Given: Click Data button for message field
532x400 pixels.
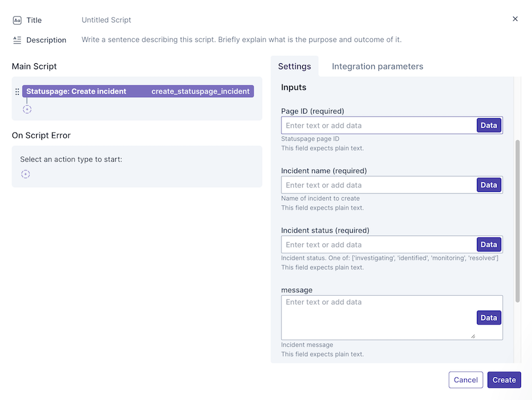Looking at the screenshot, I should (x=488, y=318).
